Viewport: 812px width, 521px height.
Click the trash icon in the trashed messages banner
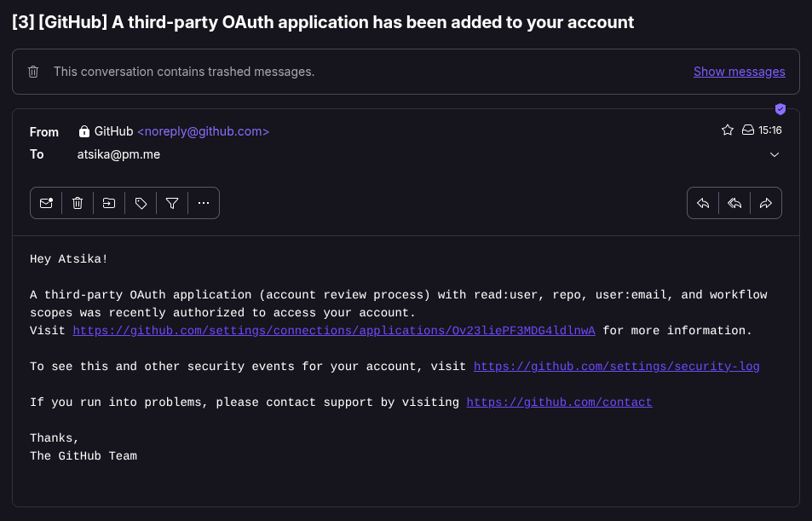[x=33, y=72]
